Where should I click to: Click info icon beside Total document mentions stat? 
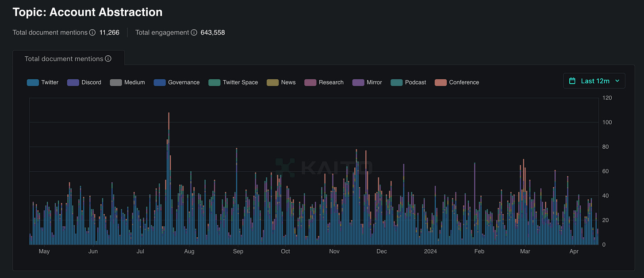point(92,32)
